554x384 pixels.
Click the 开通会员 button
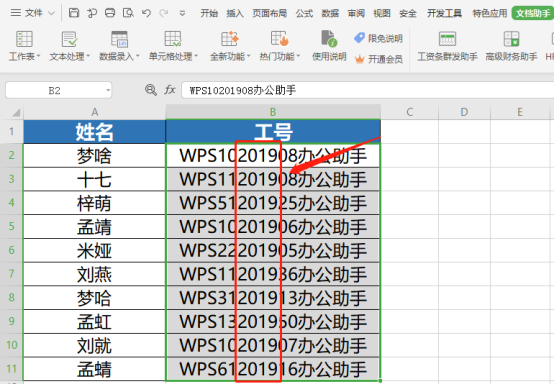click(378, 59)
